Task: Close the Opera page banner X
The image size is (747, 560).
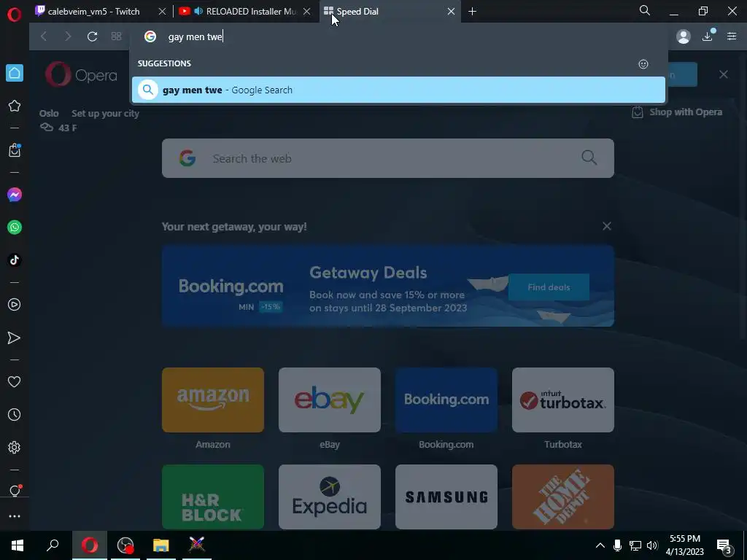Action: [x=723, y=74]
